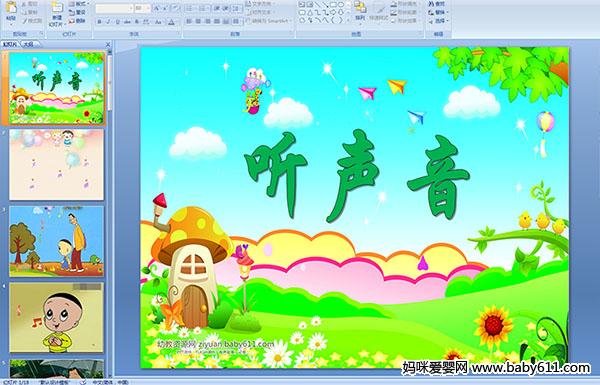The image size is (600, 385).
Task: Justify the paragraph text
Action: [x=217, y=21]
